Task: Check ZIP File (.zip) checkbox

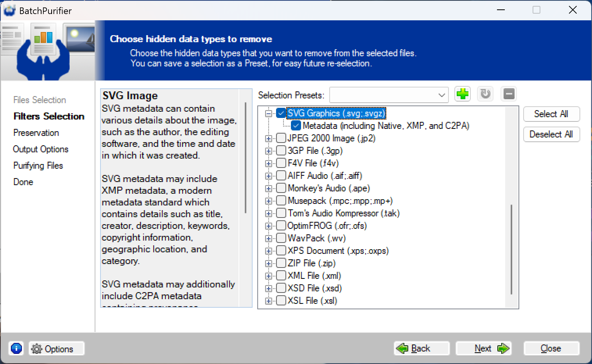Action: [x=281, y=263]
